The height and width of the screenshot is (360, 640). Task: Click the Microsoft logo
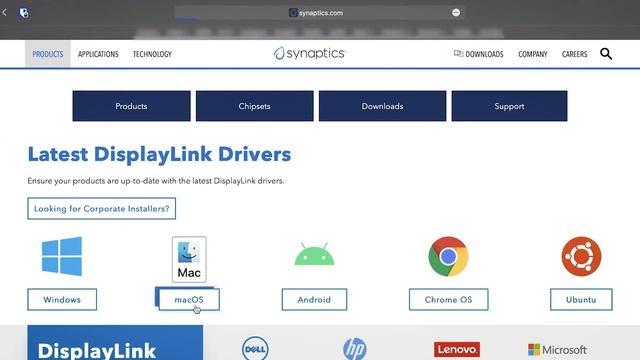tap(557, 350)
